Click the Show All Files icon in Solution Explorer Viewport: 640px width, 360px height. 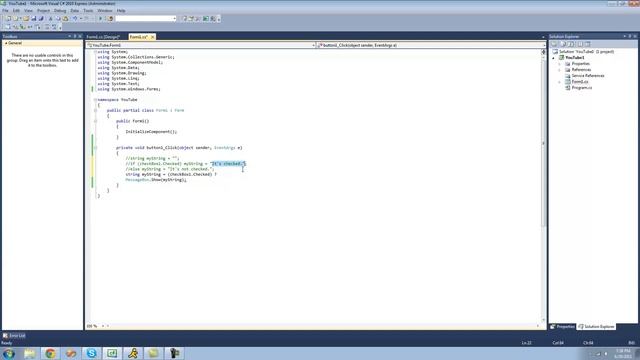point(563,44)
